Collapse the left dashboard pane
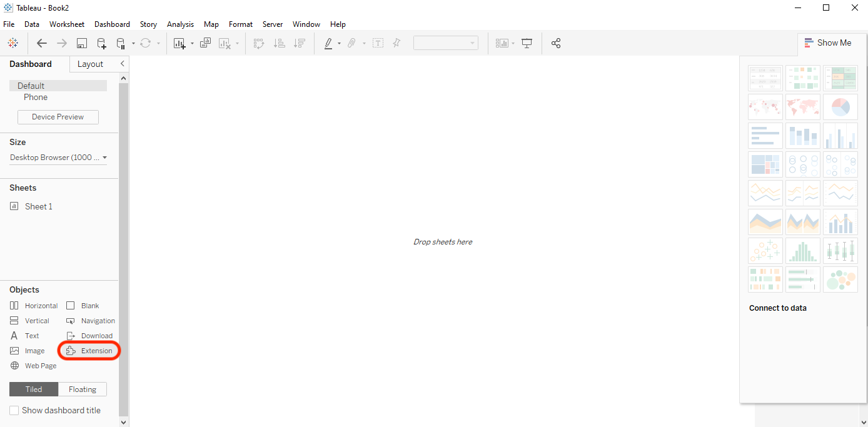Screen dimensions: 868x427 pyautogui.click(x=123, y=64)
